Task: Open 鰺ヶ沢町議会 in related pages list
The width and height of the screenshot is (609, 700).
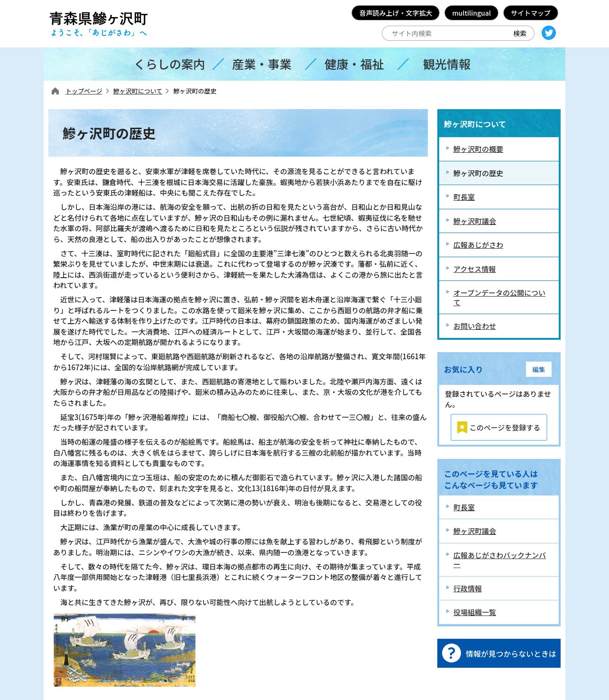Action: [475, 531]
